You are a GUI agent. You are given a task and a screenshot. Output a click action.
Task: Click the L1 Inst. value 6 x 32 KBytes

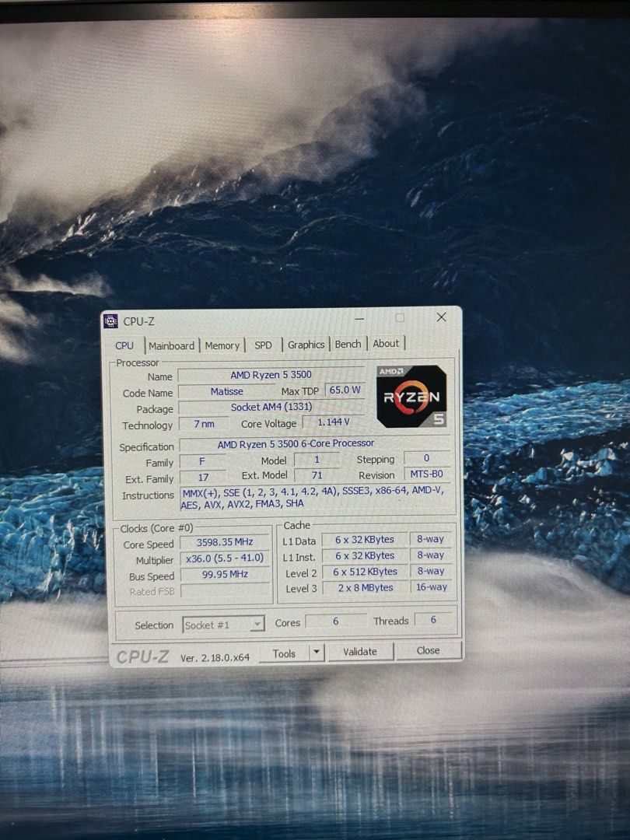(x=364, y=555)
